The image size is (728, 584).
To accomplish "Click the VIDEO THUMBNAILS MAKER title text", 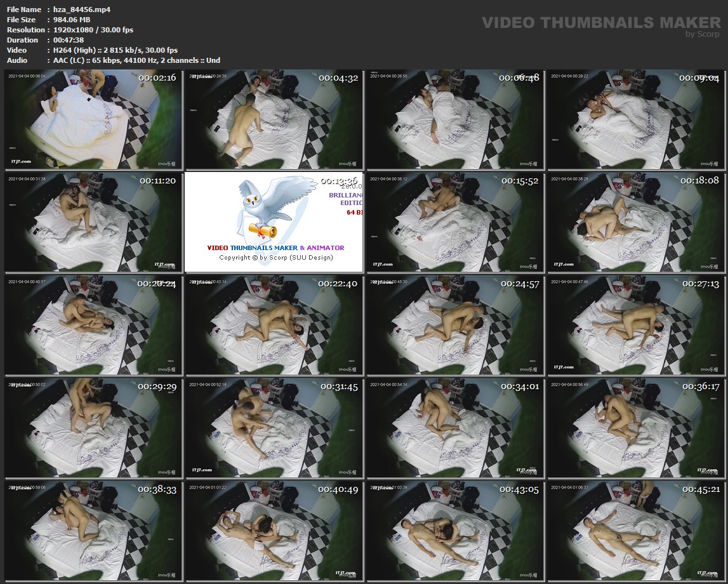I will pos(601,22).
